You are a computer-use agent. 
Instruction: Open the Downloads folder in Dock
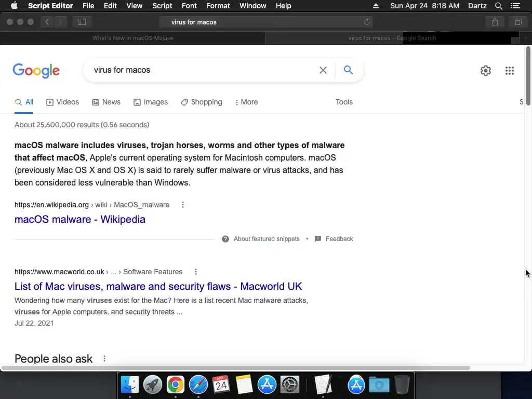pyautogui.click(x=379, y=384)
